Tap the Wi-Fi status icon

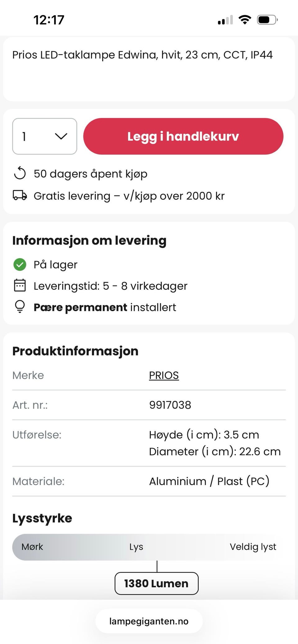[245, 20]
